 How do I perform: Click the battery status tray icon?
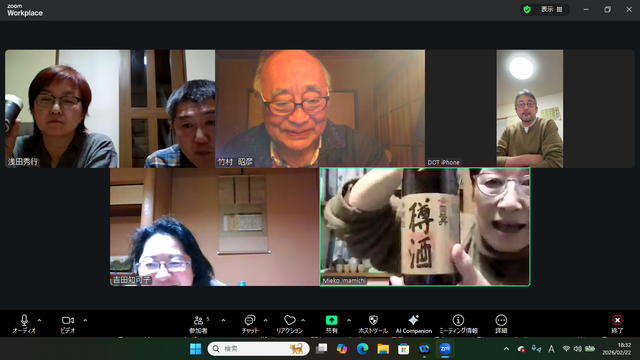(x=590, y=349)
